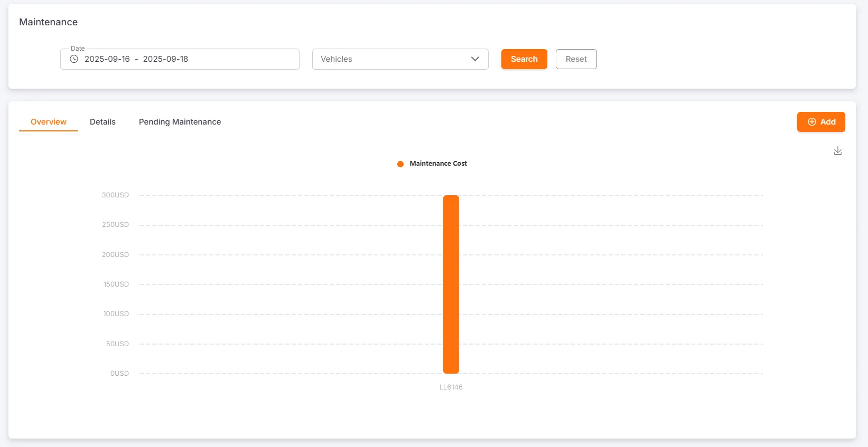Click the orange bar for vehicle LL6146
The width and height of the screenshot is (868, 447).
[451, 285]
